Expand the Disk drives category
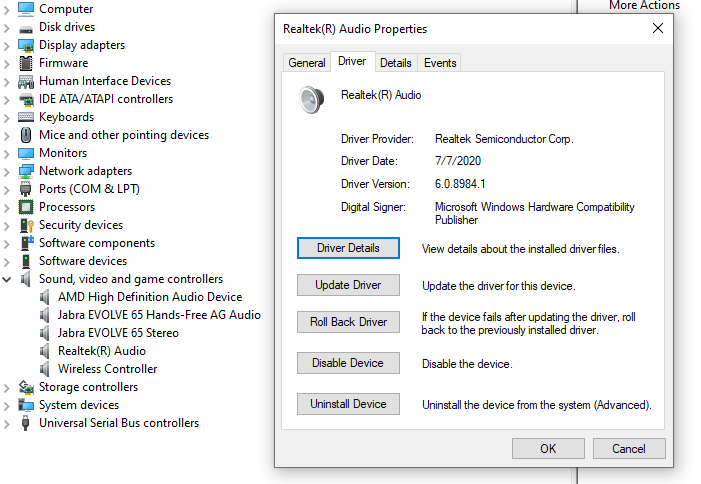 click(x=6, y=28)
